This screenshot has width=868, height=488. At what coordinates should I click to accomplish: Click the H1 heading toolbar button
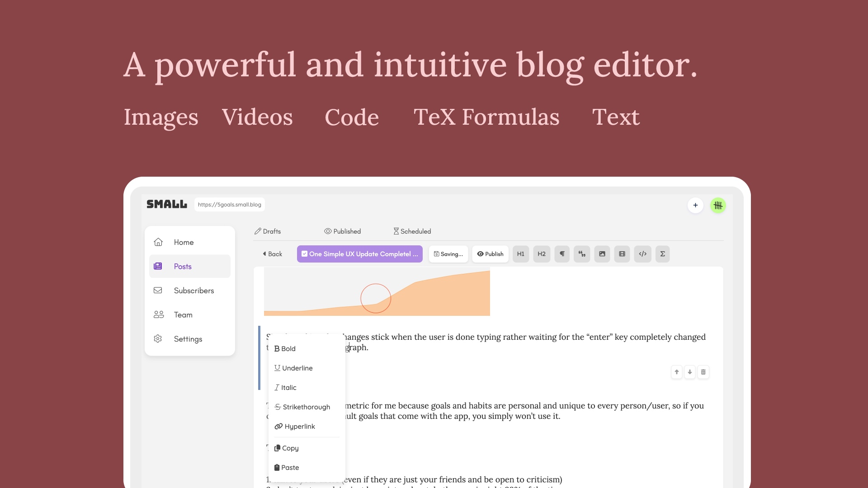pos(520,254)
